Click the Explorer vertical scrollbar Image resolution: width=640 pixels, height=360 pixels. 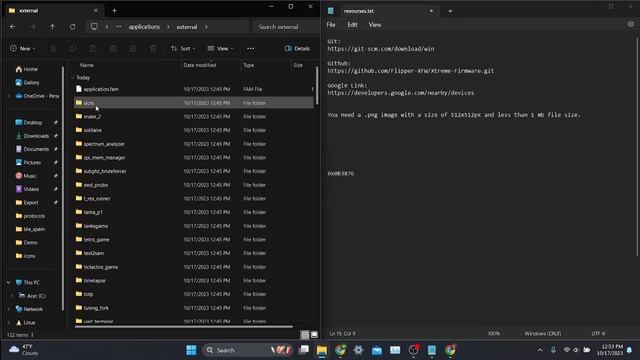click(x=317, y=85)
